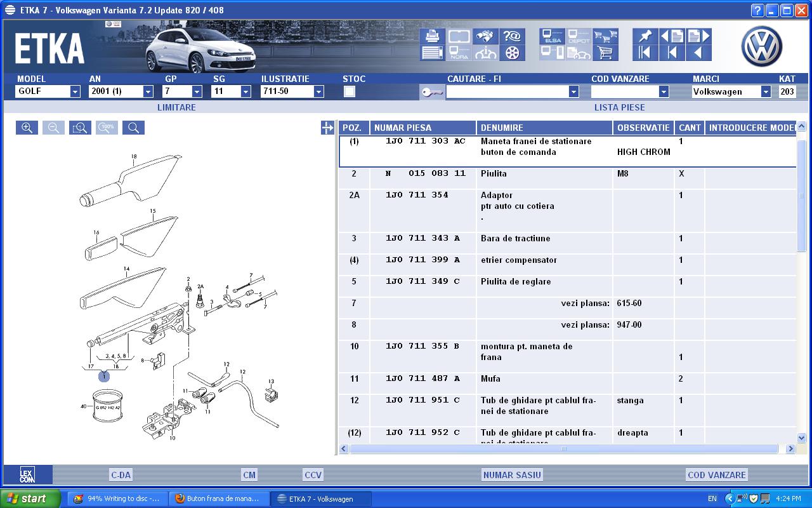Click the pushpin icon
The height and width of the screenshot is (508, 812).
coord(645,36)
